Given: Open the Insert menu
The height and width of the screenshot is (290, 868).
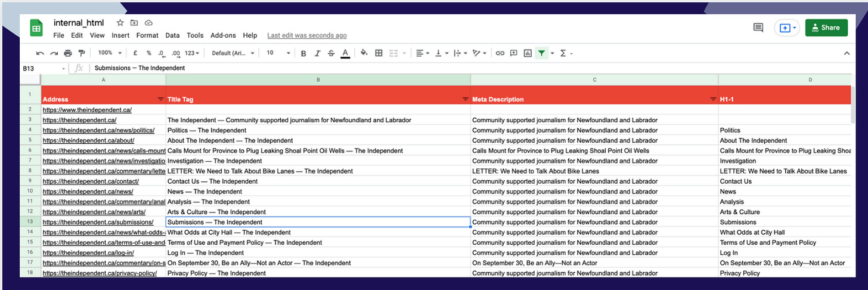Looking at the screenshot, I should point(120,35).
